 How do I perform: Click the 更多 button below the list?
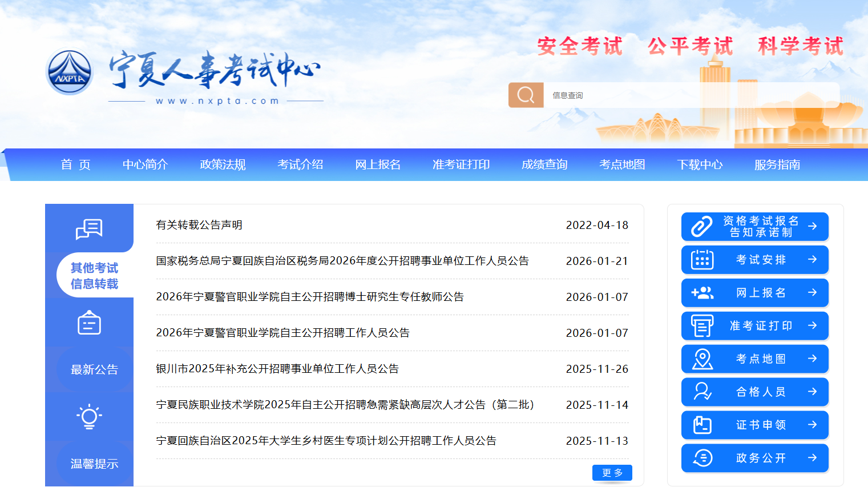(612, 473)
